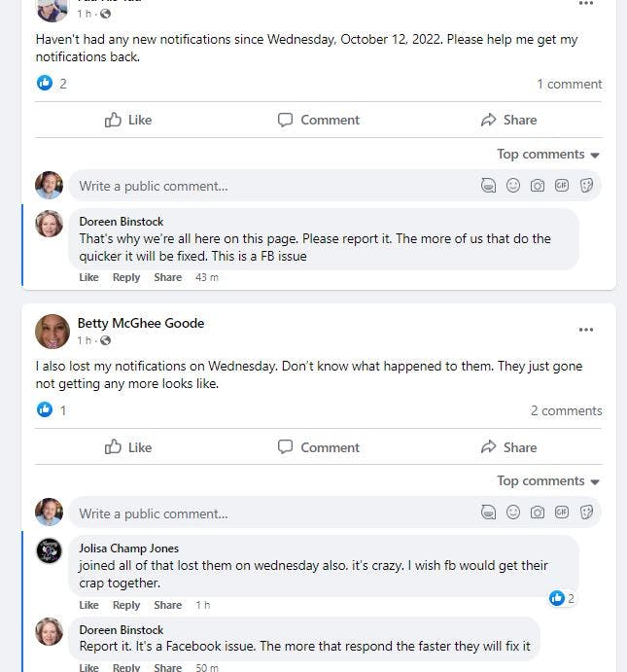The height and width of the screenshot is (672, 627).
Task: Open Doreen Binstock's profile picture in first thread
Action: 50,224
